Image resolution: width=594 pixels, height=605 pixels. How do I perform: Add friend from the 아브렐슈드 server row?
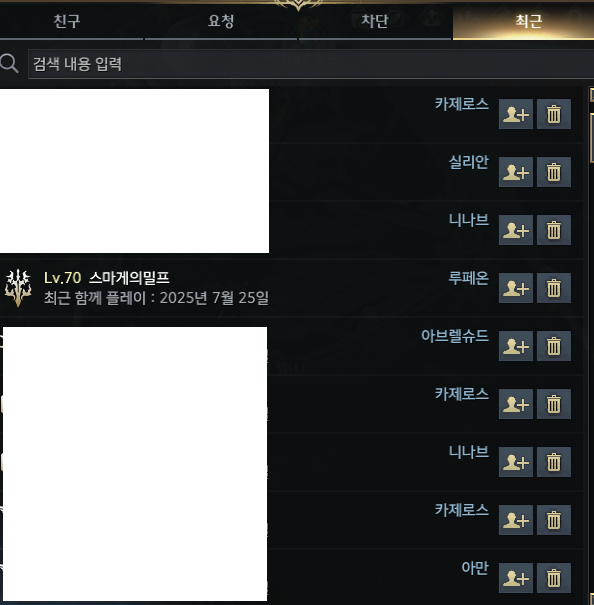click(516, 346)
